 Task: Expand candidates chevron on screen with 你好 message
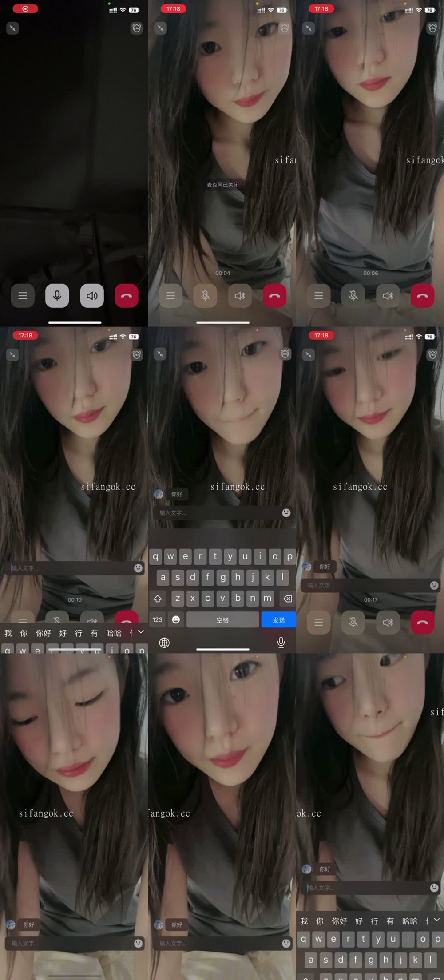(437, 920)
